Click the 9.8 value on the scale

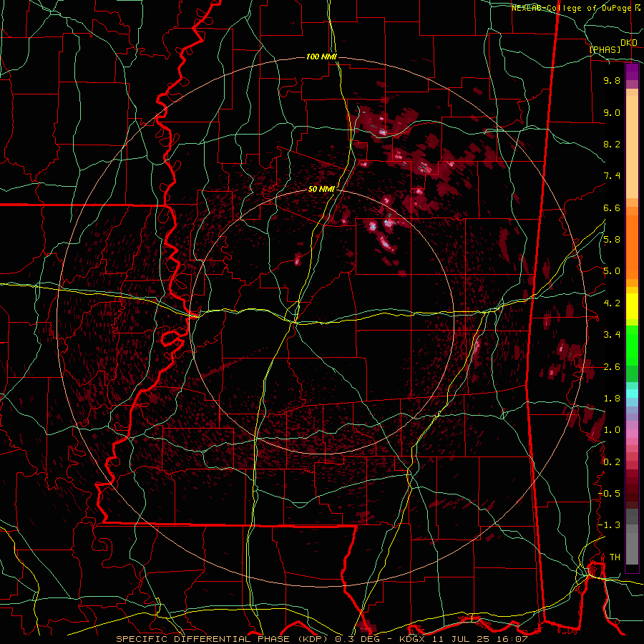[x=612, y=80]
